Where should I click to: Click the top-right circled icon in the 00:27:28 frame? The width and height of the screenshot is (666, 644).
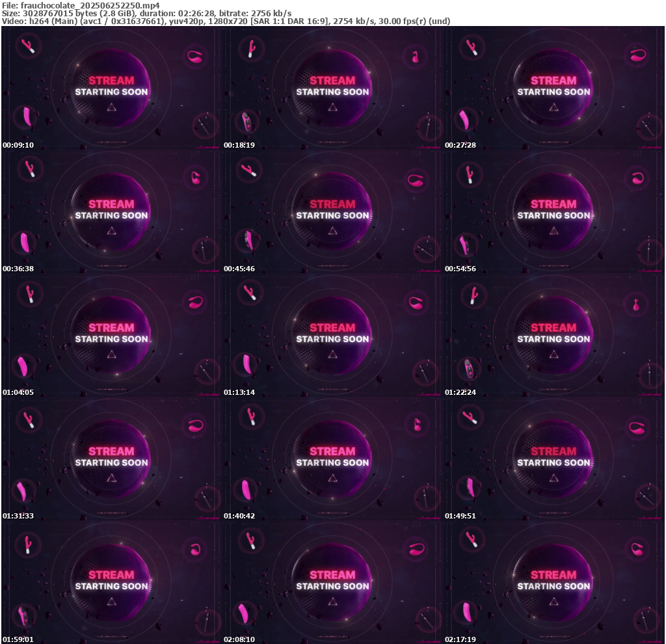(x=637, y=55)
